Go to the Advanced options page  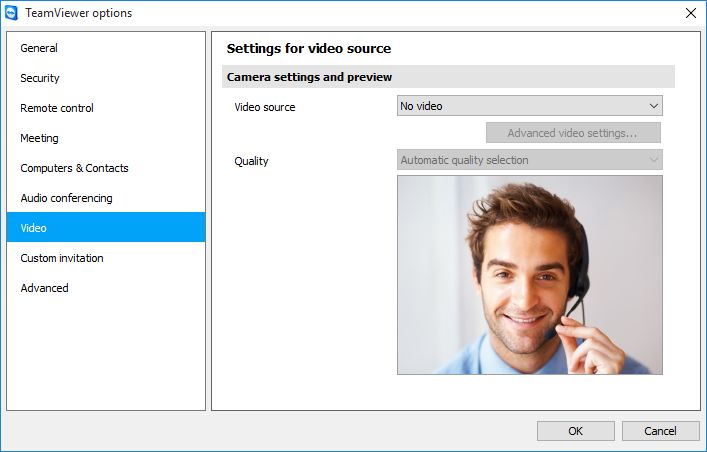[106, 288]
